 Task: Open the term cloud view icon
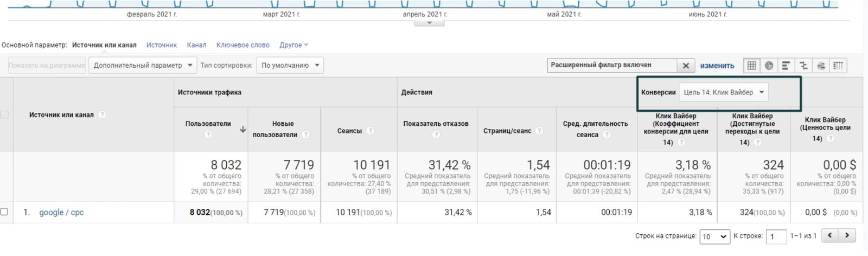click(x=821, y=66)
